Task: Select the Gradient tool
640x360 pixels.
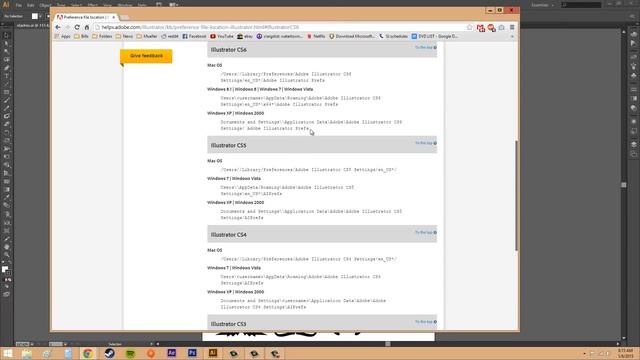Action: pyautogui.click(x=7, y=189)
